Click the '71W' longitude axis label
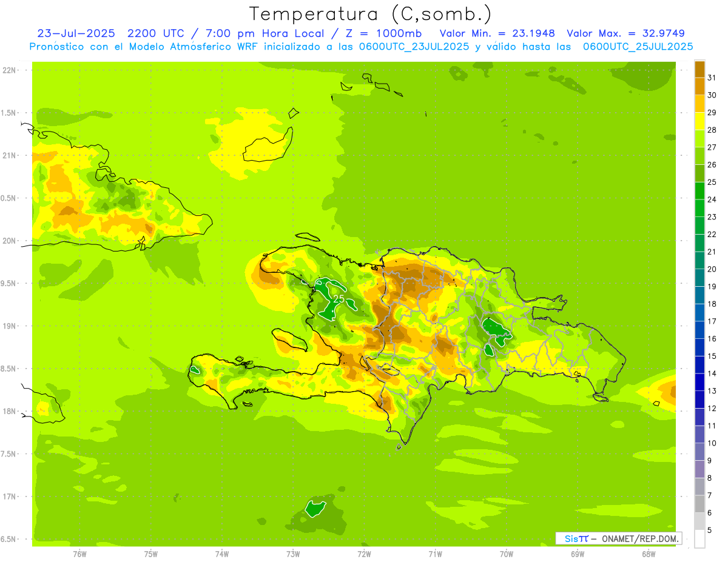The height and width of the screenshot is (562, 728). click(435, 554)
